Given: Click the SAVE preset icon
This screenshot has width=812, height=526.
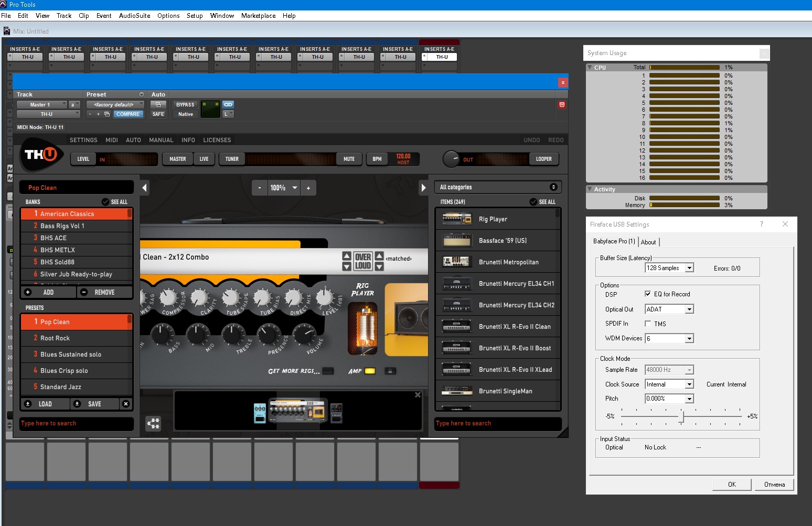Looking at the screenshot, I should [77, 404].
